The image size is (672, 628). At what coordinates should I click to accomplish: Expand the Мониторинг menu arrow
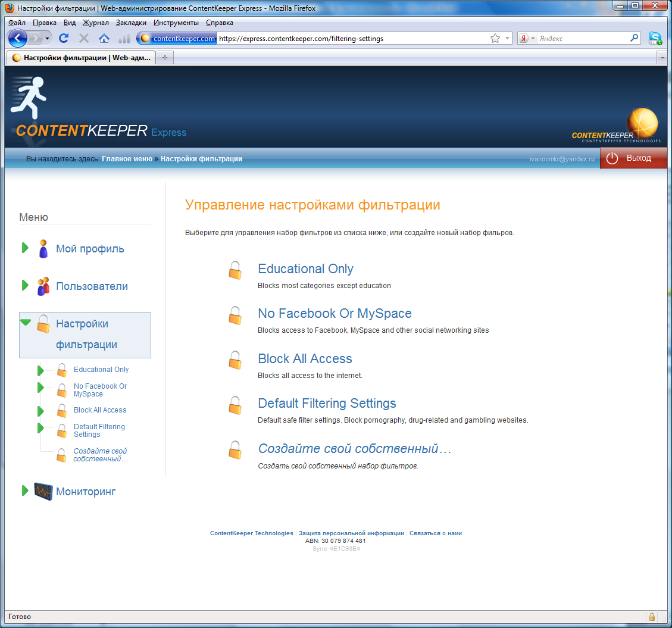point(25,490)
